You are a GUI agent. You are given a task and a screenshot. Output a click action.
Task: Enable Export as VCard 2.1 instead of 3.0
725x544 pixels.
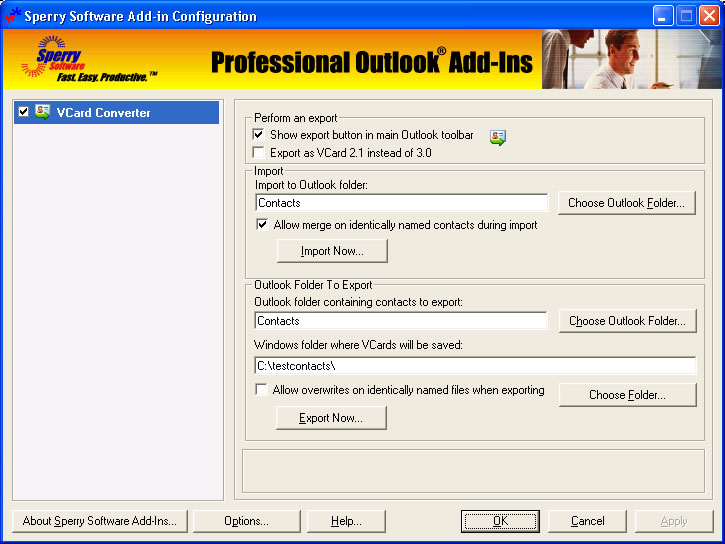[258, 153]
